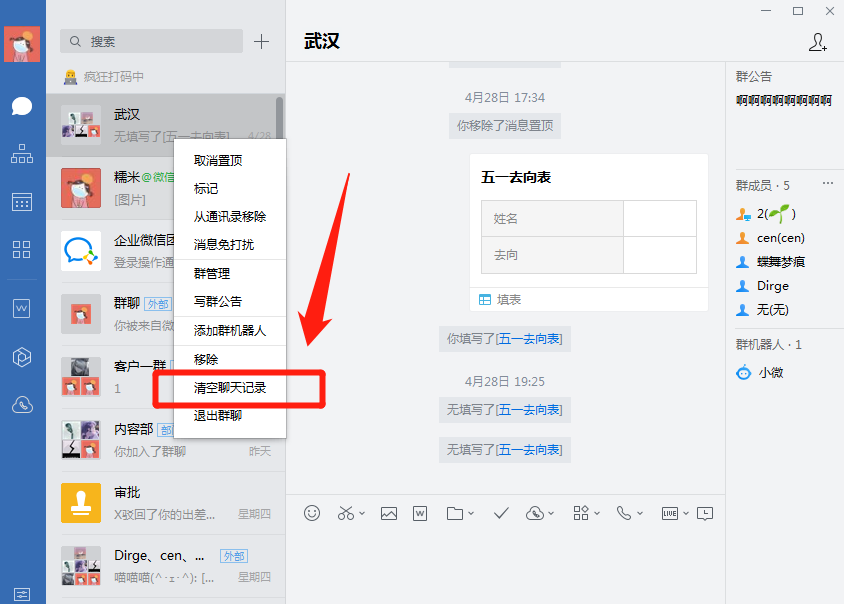
Task: Click the checkmark todo icon in toolbar
Action: 501,514
